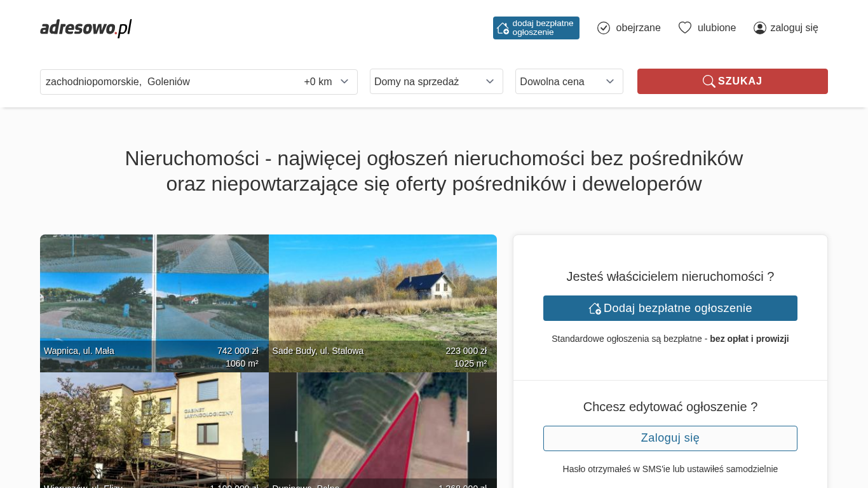Click the checkmark icon beside obejrzane
The height and width of the screenshot is (488, 868).
click(x=604, y=28)
